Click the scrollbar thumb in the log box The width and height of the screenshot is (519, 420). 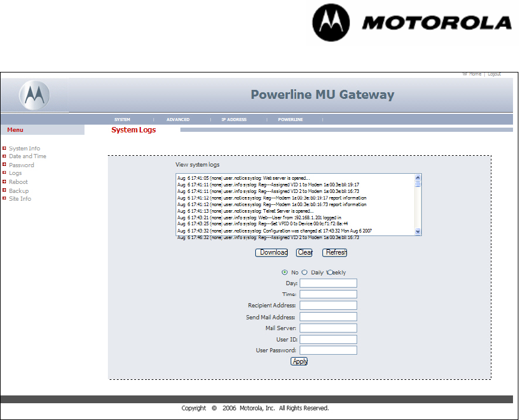pyautogui.click(x=418, y=184)
